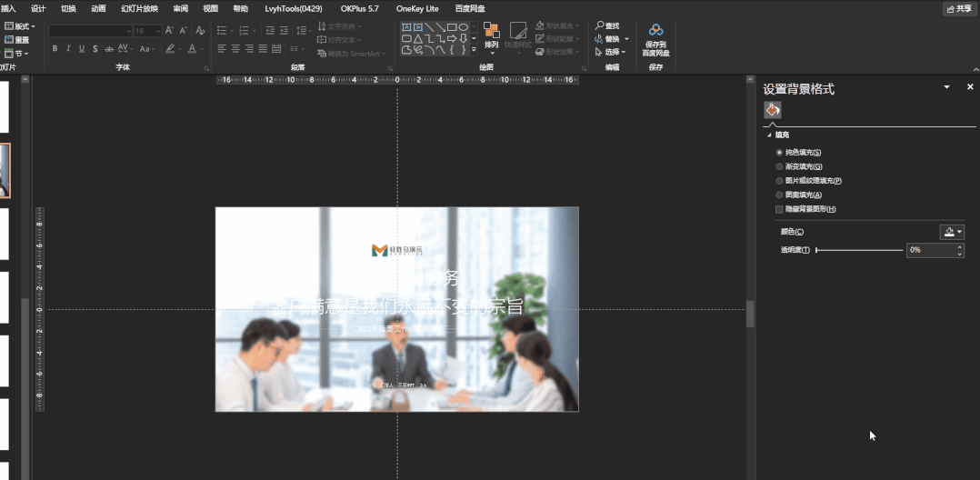The height and width of the screenshot is (480, 980).
Task: Open the Design (设计) ribbon tab
Action: (38, 9)
